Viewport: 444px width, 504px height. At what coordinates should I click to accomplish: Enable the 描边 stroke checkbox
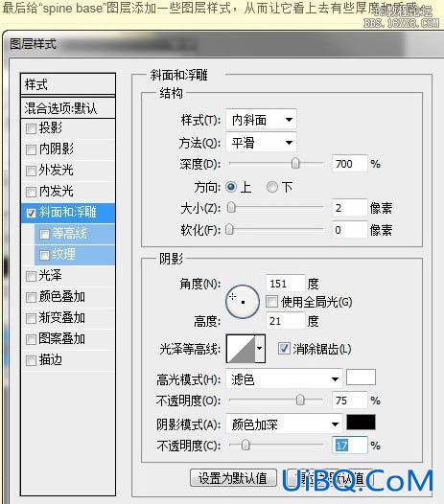31,360
